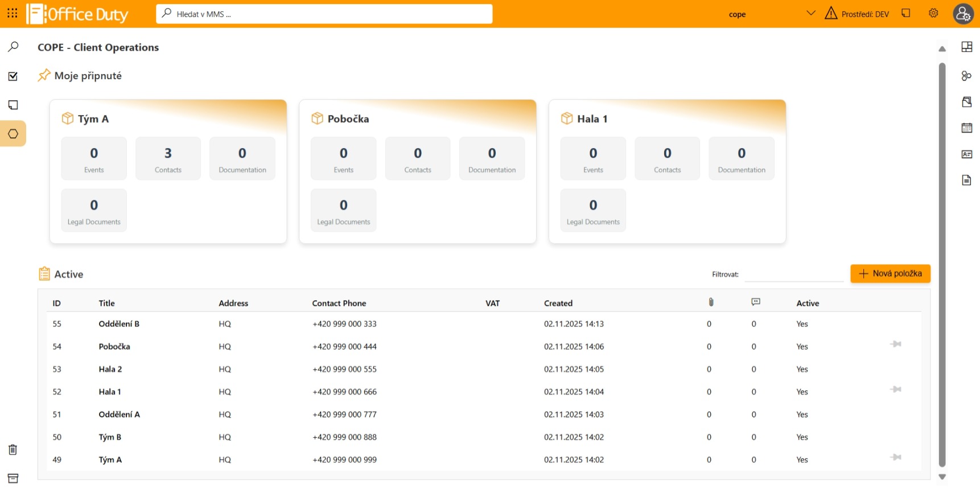980x496 pixels.
Task: Expand the cope dropdown chevron
Action: click(x=811, y=13)
